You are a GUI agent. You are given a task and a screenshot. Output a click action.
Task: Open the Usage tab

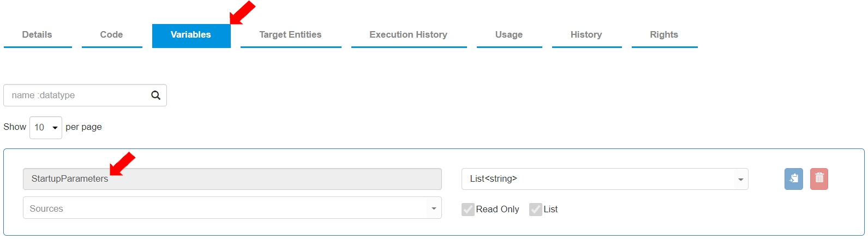coord(509,35)
